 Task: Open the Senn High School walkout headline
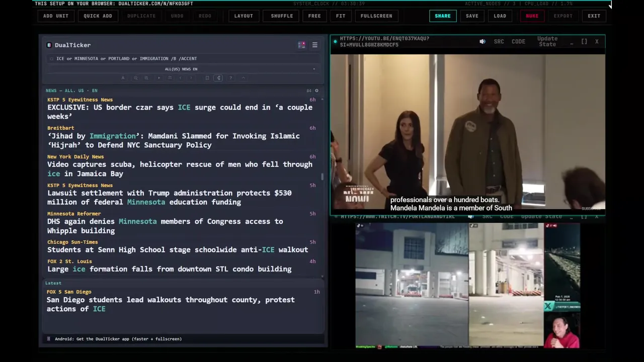point(178,250)
